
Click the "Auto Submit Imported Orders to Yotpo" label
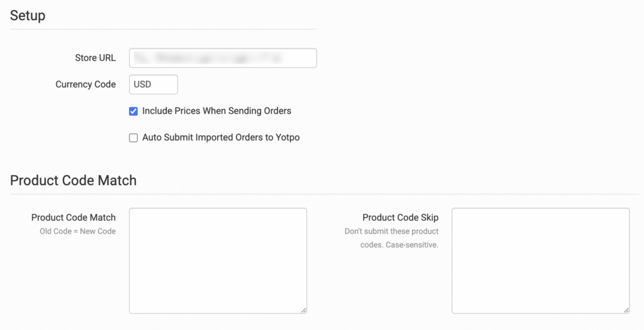[x=221, y=137]
